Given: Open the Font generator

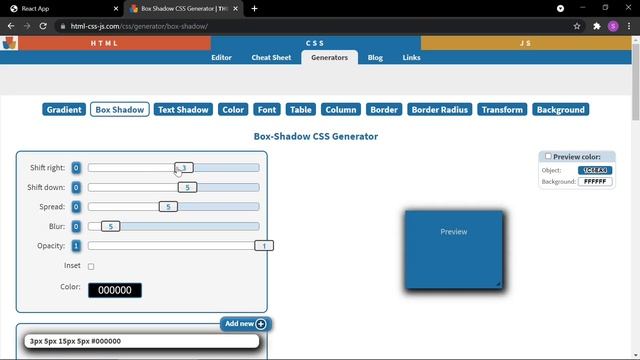Looking at the screenshot, I should 267,109.
